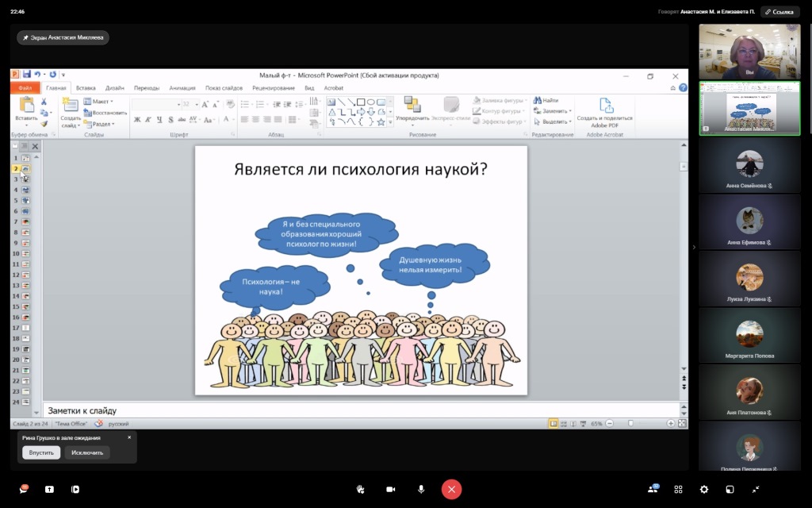Switch to the Показ слайдов tab
The width and height of the screenshot is (812, 508).
(224, 87)
